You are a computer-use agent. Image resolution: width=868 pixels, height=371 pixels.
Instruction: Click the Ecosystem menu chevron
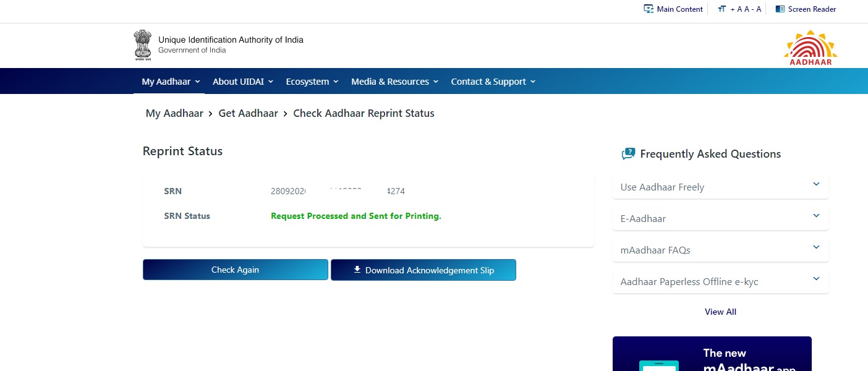click(x=336, y=82)
